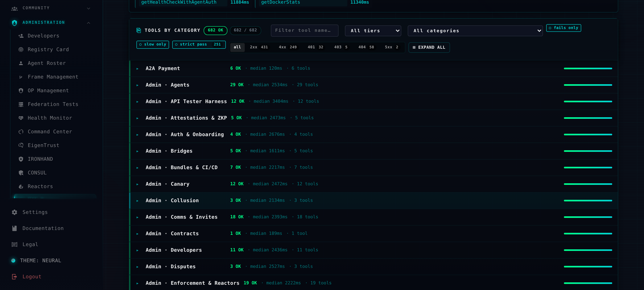Expand the Community section chevron
This screenshot has height=290, width=644.
click(x=89, y=8)
